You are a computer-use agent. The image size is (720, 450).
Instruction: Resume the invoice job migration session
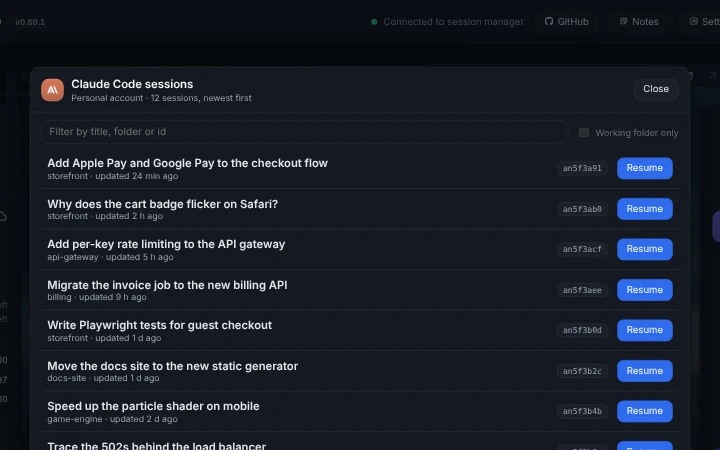[645, 290]
